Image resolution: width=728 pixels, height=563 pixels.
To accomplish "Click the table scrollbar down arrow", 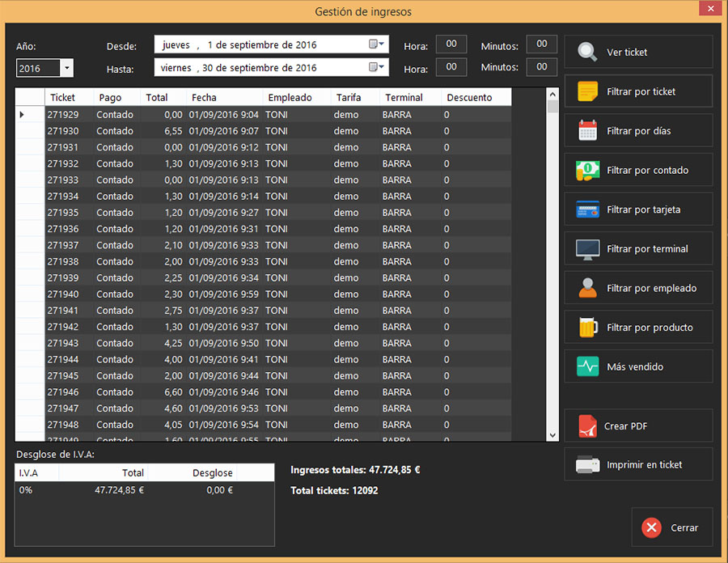I will click(x=552, y=435).
